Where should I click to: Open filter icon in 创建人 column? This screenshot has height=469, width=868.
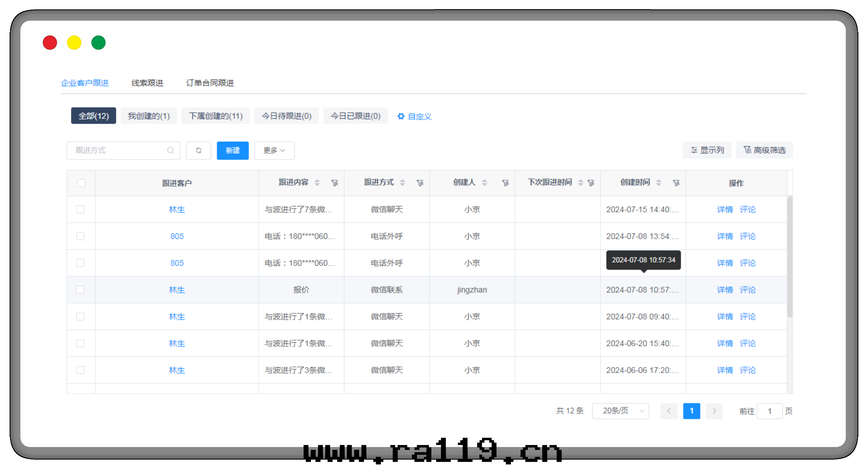point(505,183)
